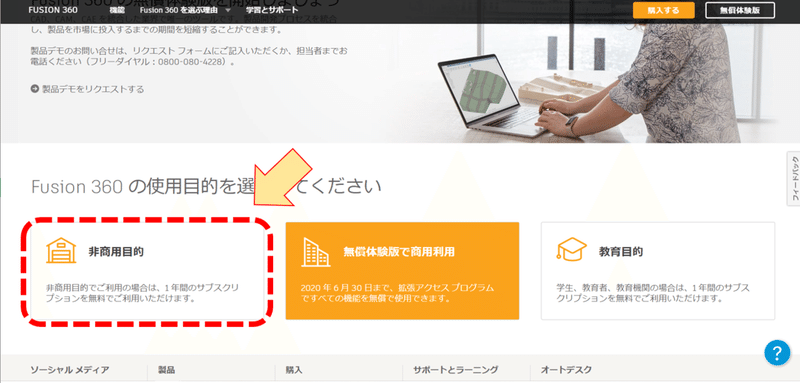Click the 購入 footer heading

coord(294,370)
